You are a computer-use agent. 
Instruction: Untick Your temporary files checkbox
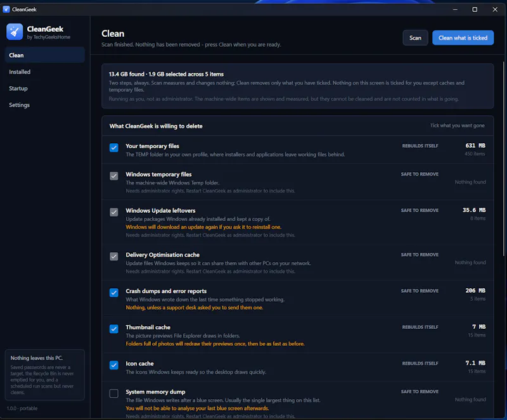coord(114,148)
